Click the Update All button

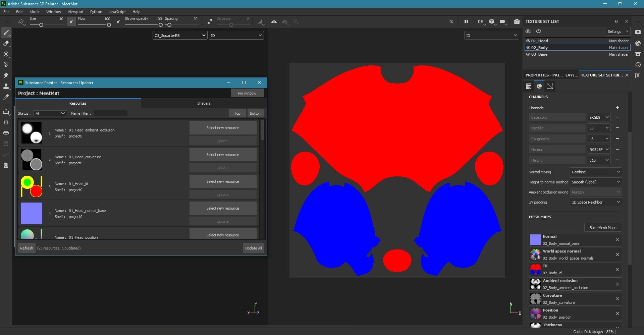(x=253, y=248)
